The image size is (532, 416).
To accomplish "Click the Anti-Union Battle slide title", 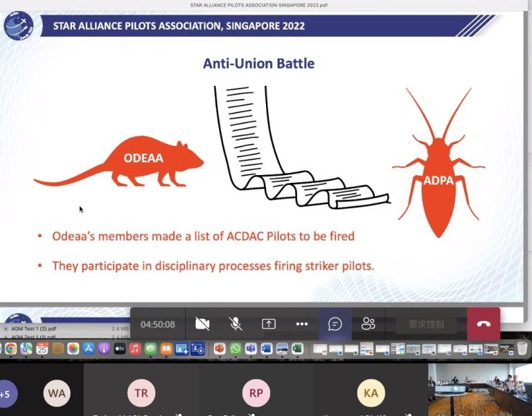I will click(x=258, y=64).
